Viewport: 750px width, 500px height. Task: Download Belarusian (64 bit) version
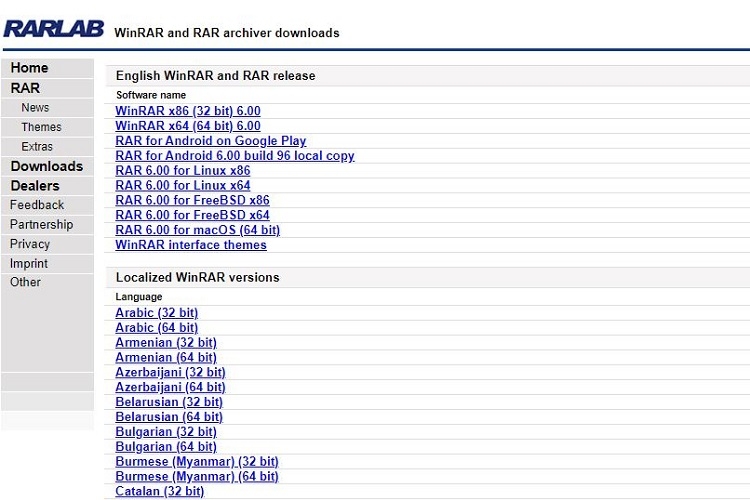click(x=169, y=417)
